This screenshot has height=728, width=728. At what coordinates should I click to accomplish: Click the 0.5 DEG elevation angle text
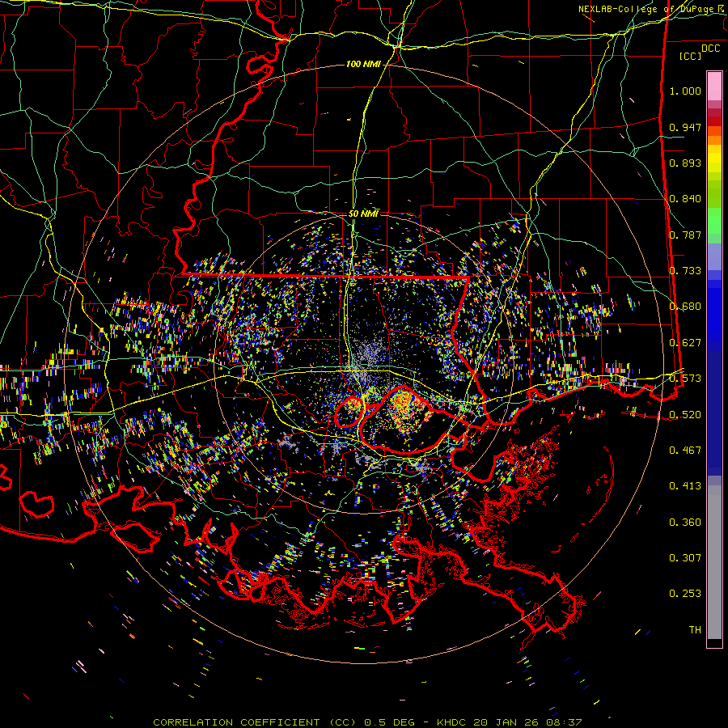tap(389, 722)
